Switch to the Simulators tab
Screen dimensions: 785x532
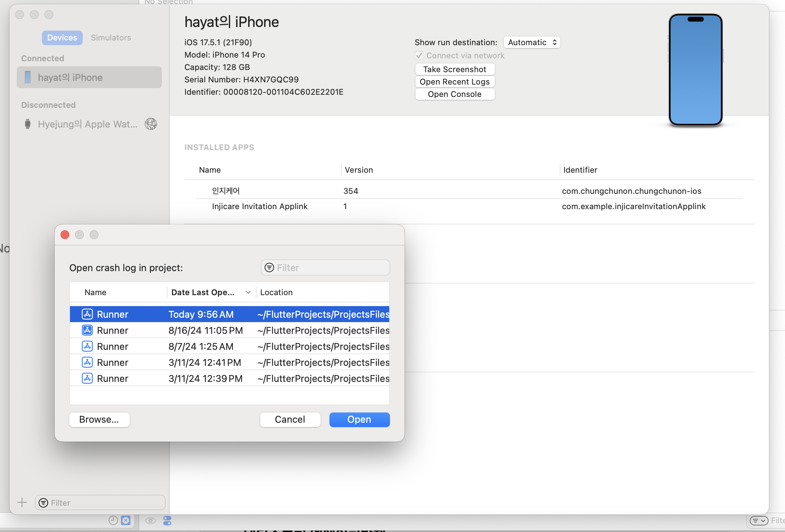point(111,38)
